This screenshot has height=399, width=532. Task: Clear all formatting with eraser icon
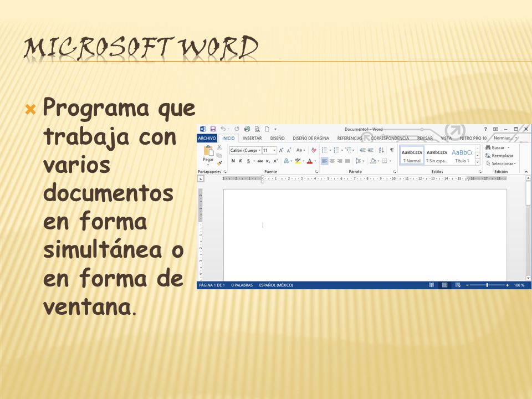(x=314, y=150)
